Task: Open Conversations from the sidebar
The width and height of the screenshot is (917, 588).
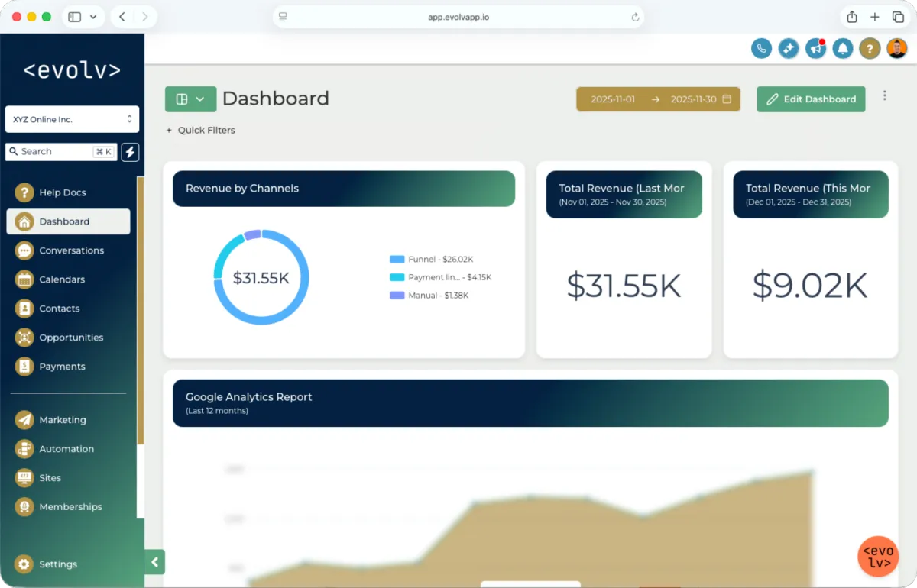Action: point(68,250)
